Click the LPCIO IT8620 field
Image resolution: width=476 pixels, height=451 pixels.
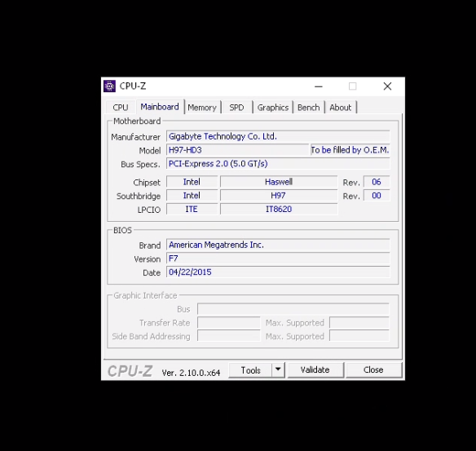coord(279,210)
